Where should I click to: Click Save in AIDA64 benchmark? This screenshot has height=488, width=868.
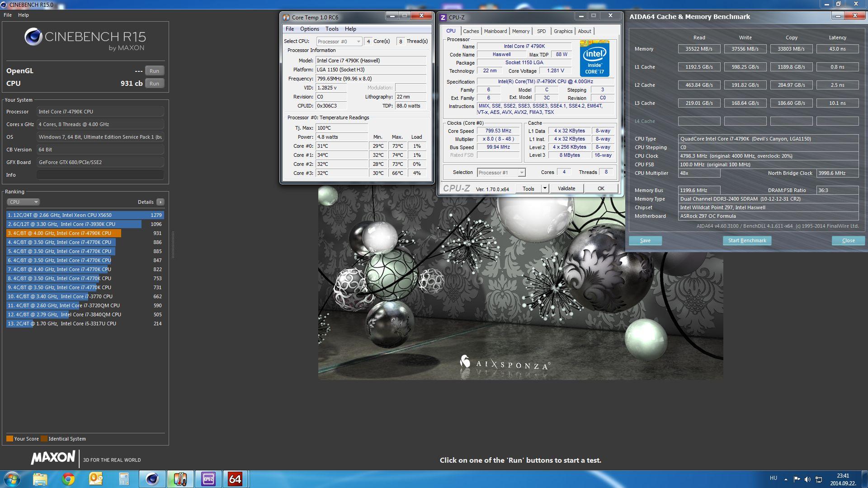[x=645, y=241]
